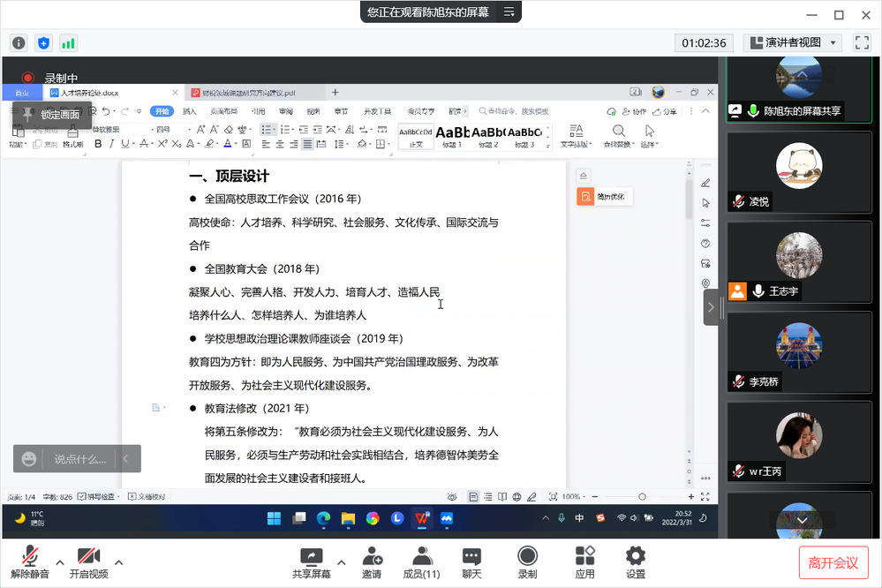Expand the 演讲者视图 view dropdown
The image size is (882, 588).
pyautogui.click(x=834, y=42)
